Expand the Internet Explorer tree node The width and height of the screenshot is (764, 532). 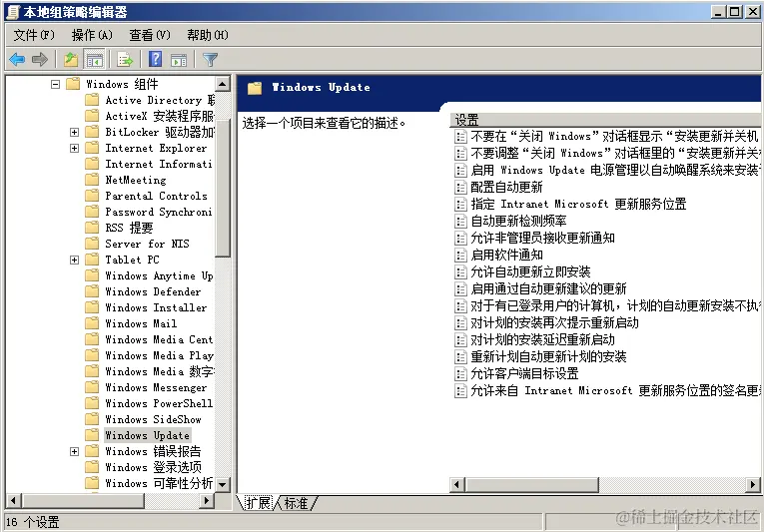[74, 148]
